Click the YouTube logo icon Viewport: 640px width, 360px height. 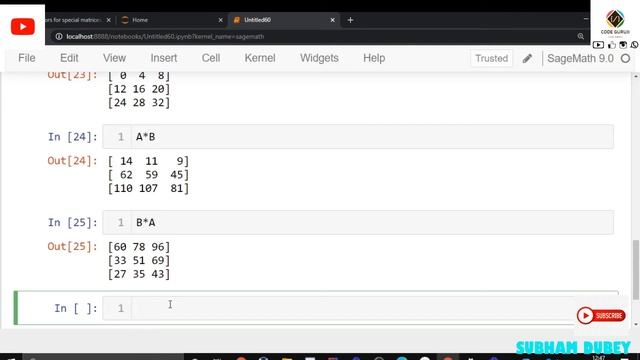pos(22,27)
